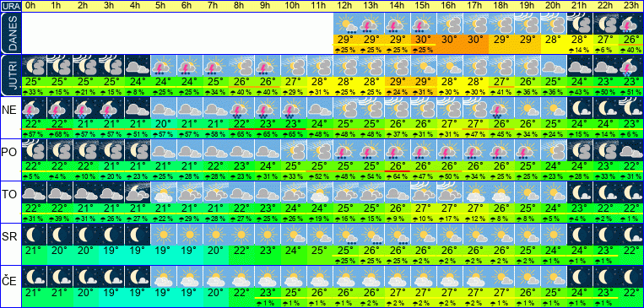Screen dimensions: 644x308
Task: Click the NE 1h night thunderstorm icon
Action: coord(60,108)
